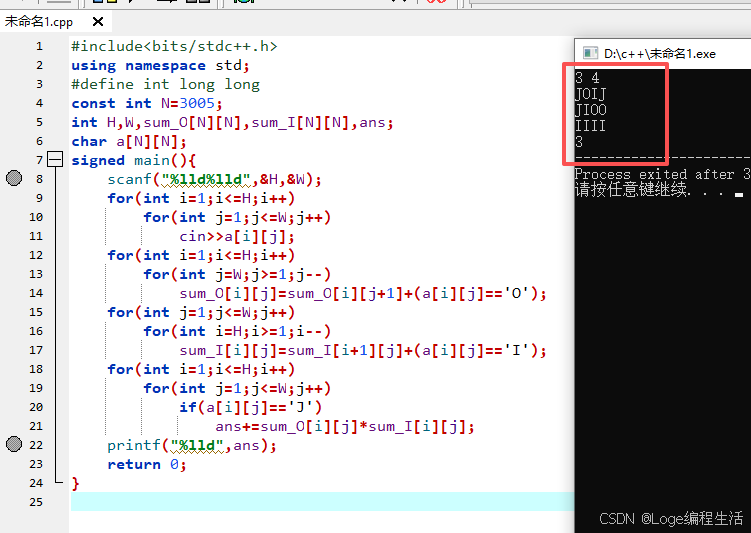Click the 'JIOO' line in console

tap(591, 110)
